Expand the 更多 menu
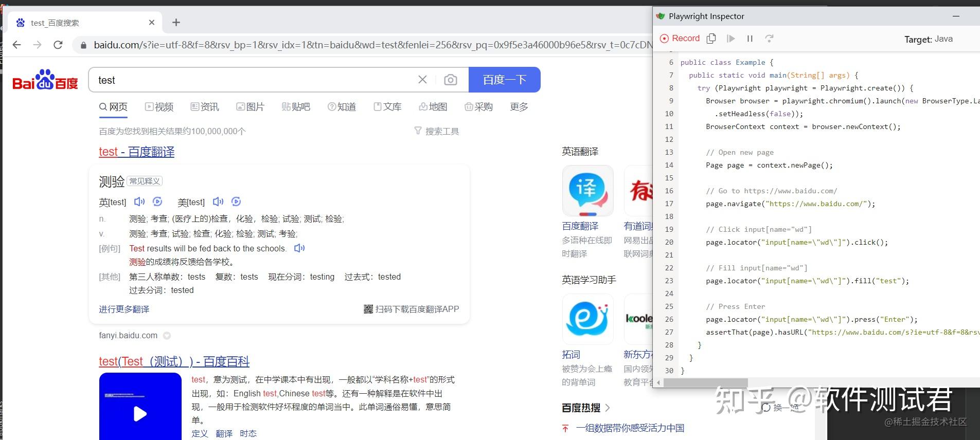Screen dimensions: 980x440 coord(519,107)
